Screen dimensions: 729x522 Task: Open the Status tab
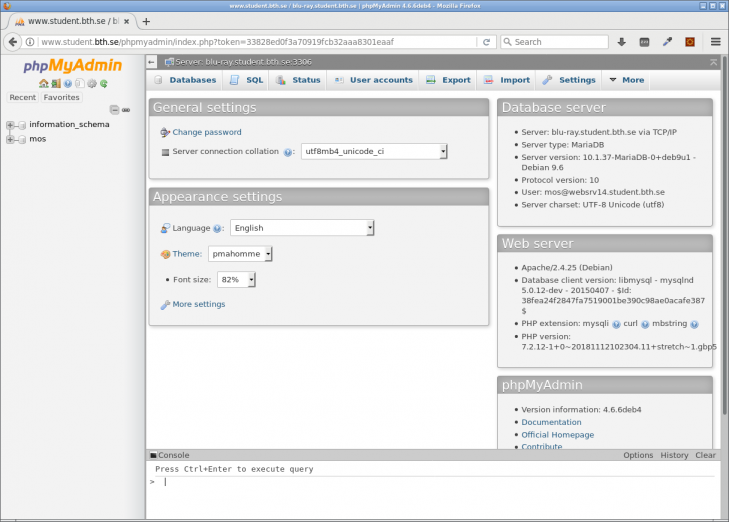(x=298, y=80)
